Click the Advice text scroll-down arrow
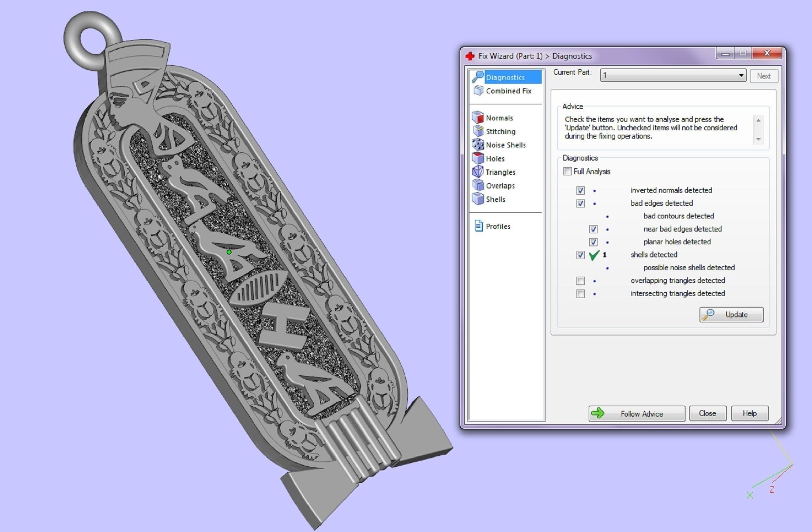This screenshot has width=812, height=532. click(x=758, y=139)
